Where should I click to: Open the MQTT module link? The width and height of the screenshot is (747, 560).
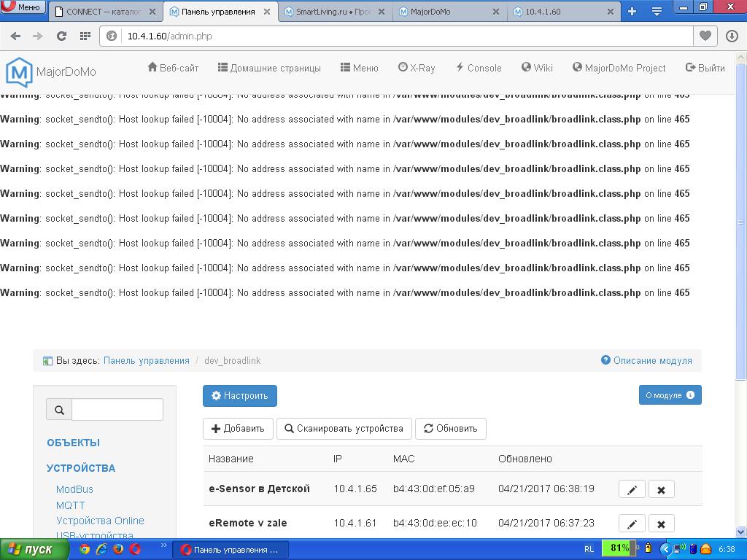71,505
